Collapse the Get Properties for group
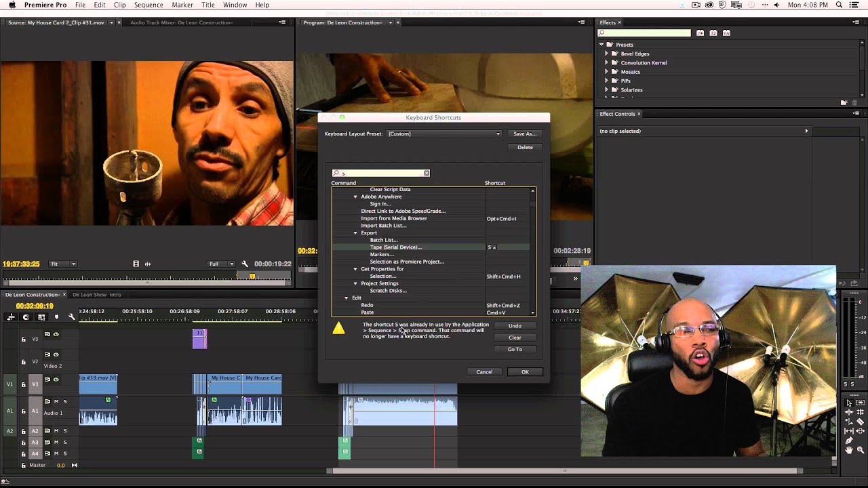The width and height of the screenshot is (868, 488). (355, 269)
